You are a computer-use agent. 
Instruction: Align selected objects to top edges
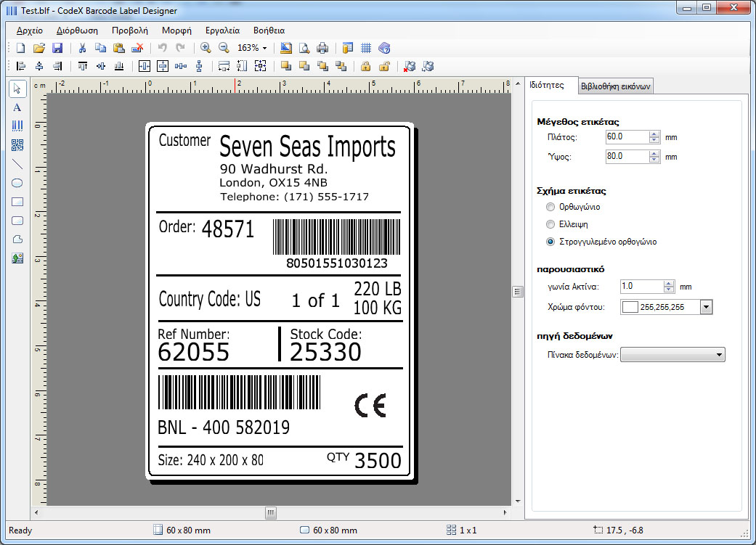click(x=83, y=66)
